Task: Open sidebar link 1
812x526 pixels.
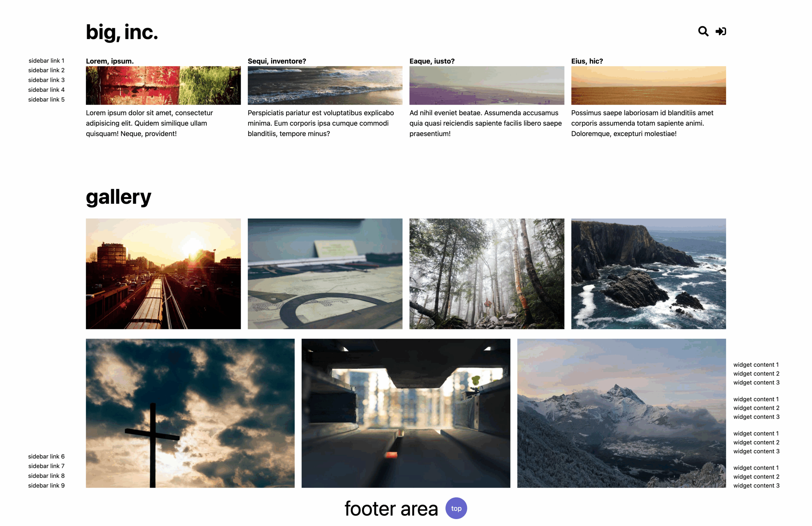Action: tap(46, 60)
